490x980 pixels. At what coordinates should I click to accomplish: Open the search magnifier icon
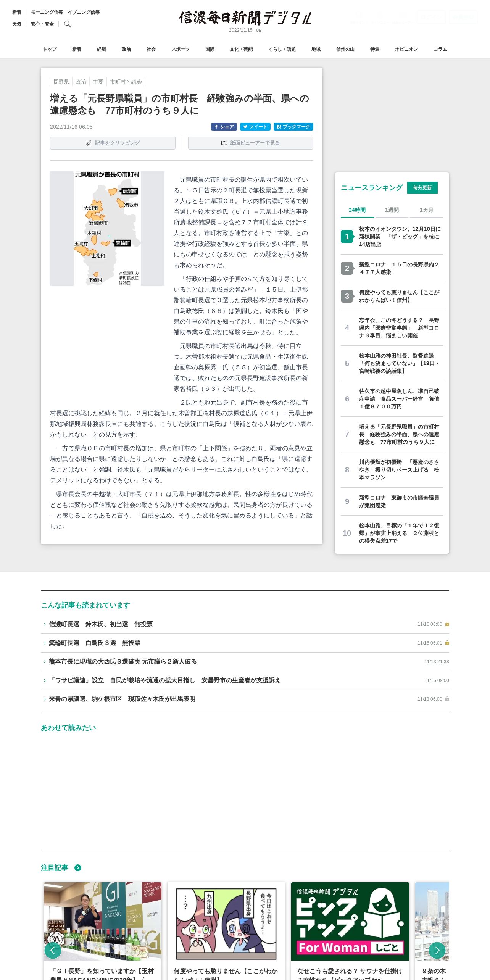pyautogui.click(x=68, y=24)
